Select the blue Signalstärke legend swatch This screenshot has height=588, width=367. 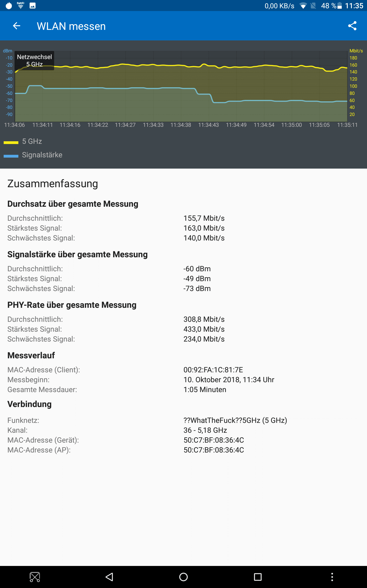11,156
